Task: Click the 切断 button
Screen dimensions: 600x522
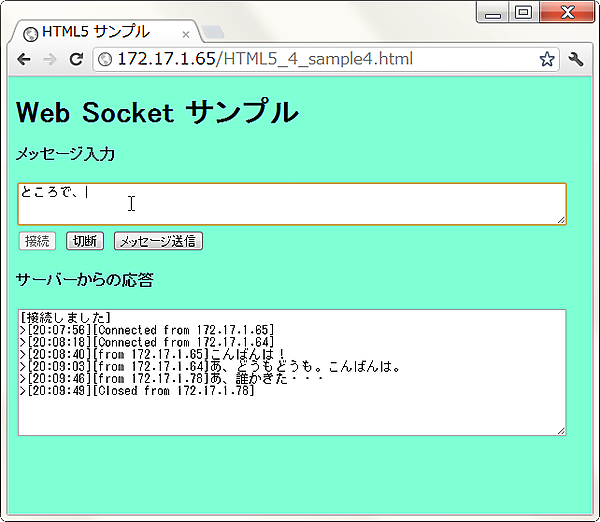Action: click(x=85, y=241)
